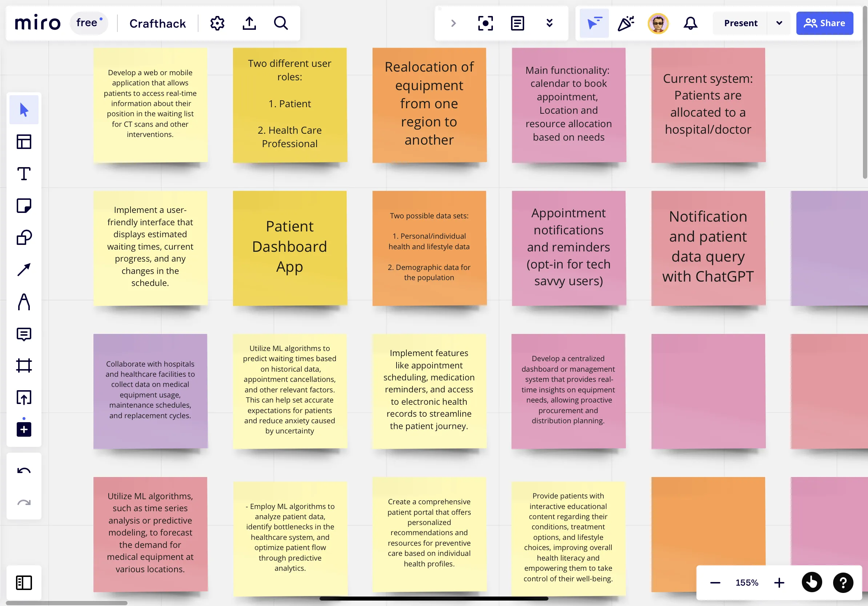Select the Text tool

click(24, 174)
